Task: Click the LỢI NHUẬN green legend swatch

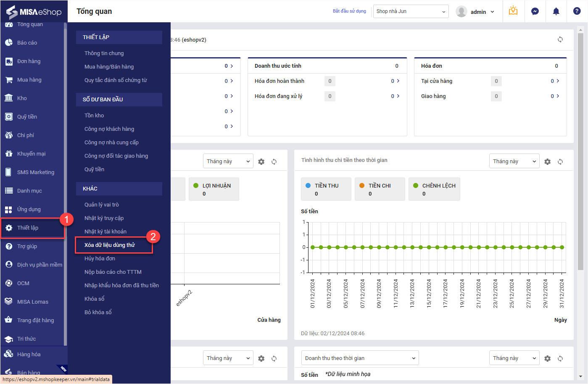Action: pos(196,185)
